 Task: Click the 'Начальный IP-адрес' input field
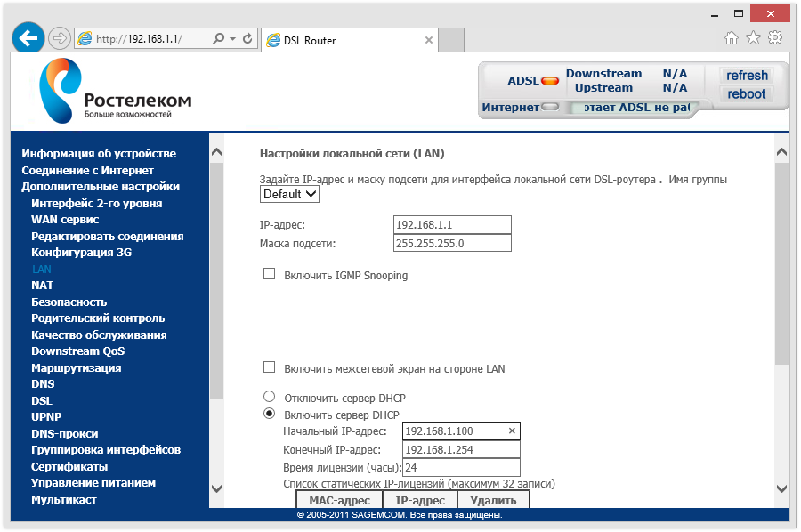461,431
